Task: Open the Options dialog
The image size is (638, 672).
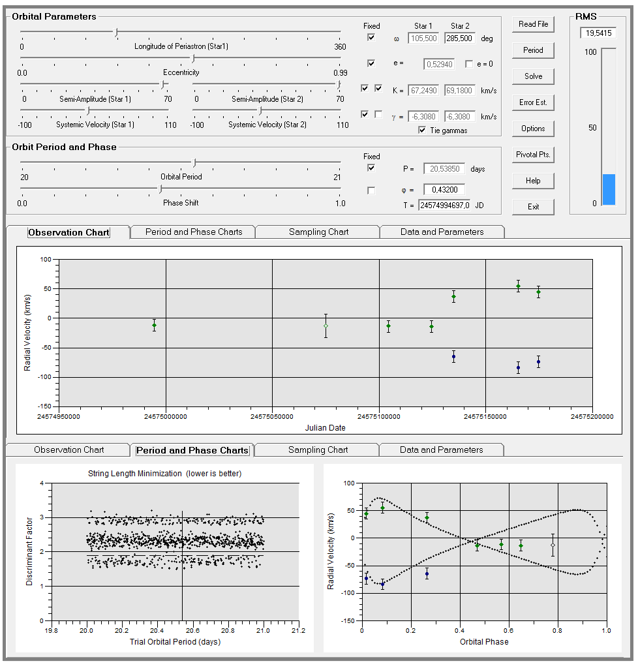Action: [x=533, y=129]
